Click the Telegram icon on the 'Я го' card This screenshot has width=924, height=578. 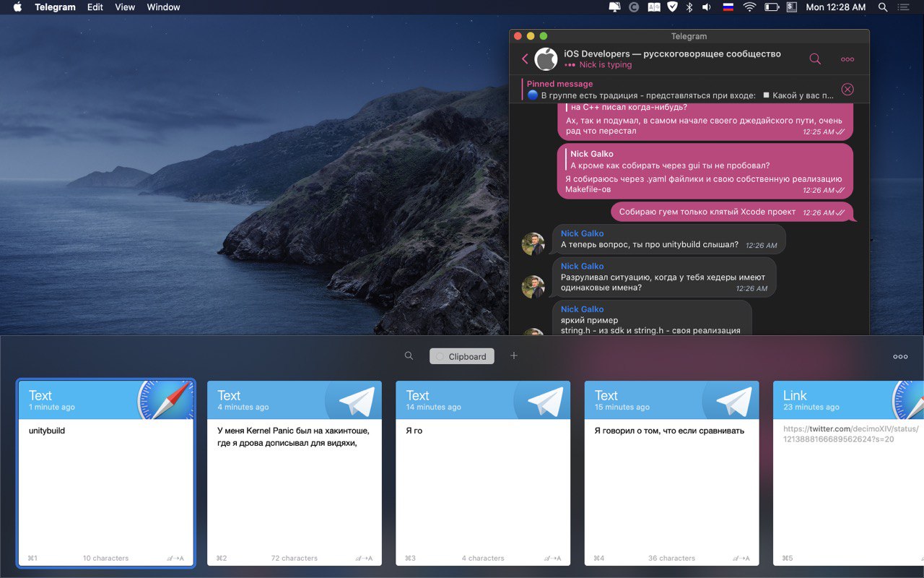(x=546, y=401)
